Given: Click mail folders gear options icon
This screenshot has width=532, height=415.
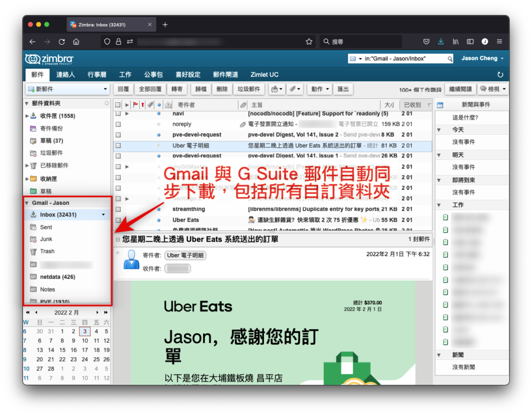Looking at the screenshot, I should [107, 103].
